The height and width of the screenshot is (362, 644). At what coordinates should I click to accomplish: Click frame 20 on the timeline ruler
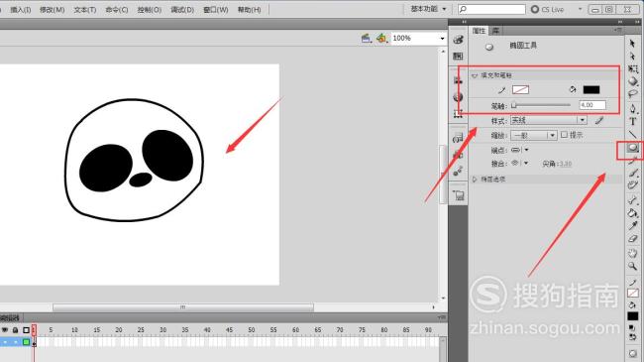coord(119,330)
